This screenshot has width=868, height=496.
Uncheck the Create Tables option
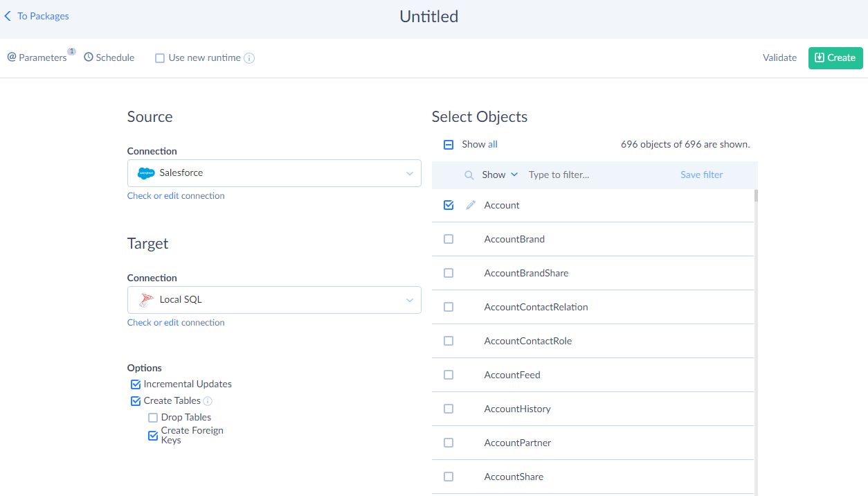click(x=136, y=401)
